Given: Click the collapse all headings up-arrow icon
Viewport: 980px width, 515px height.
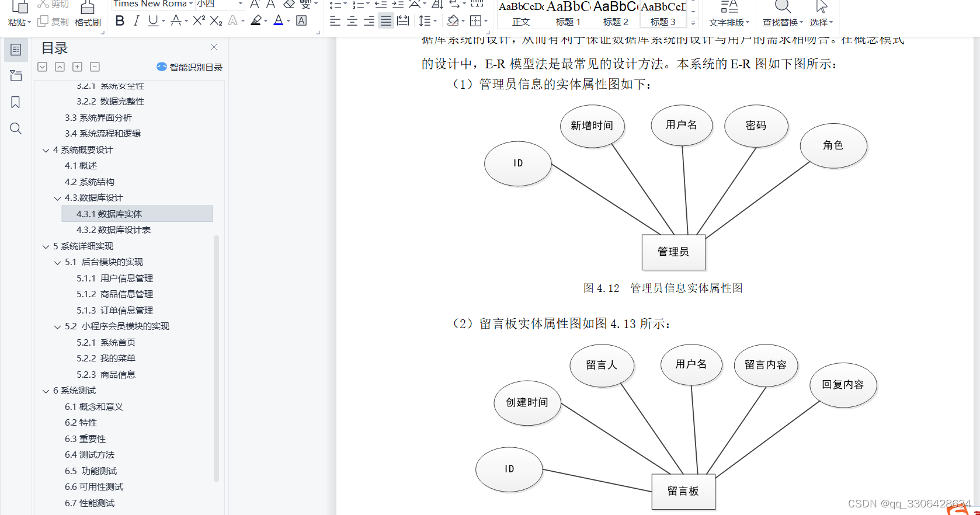Looking at the screenshot, I should [x=60, y=67].
